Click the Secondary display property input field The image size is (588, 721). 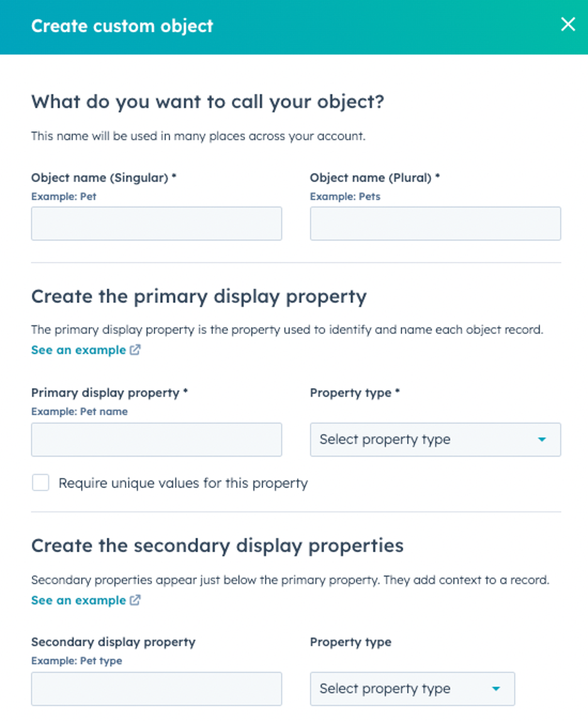click(x=156, y=689)
